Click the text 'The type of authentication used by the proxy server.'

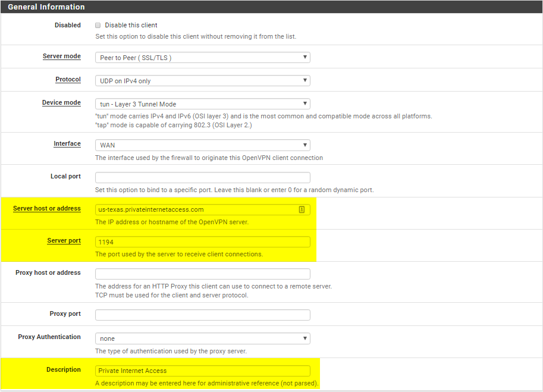click(x=171, y=351)
